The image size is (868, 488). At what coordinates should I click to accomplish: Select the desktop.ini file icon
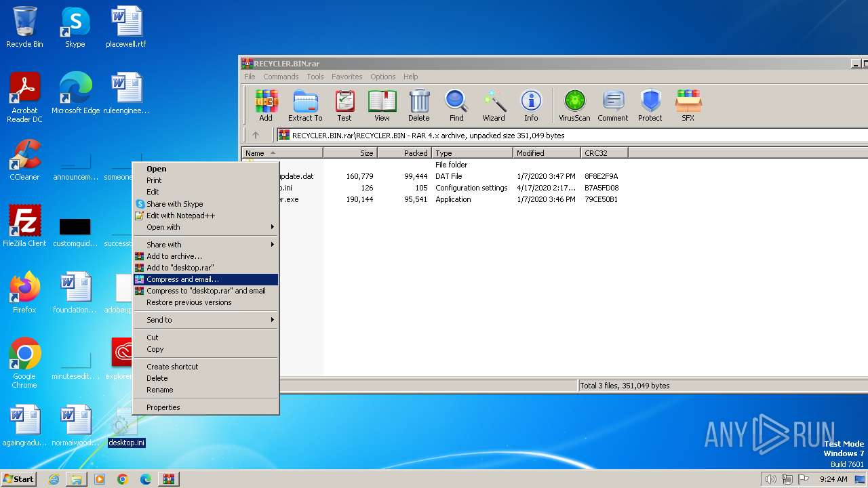[126, 427]
